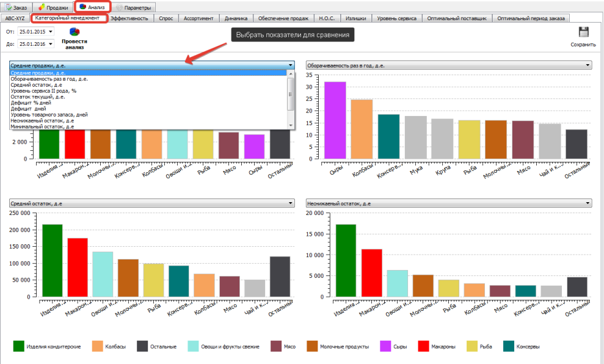Open the Заказ tab with cart icon
The height and width of the screenshot is (364, 604).
[16, 7]
